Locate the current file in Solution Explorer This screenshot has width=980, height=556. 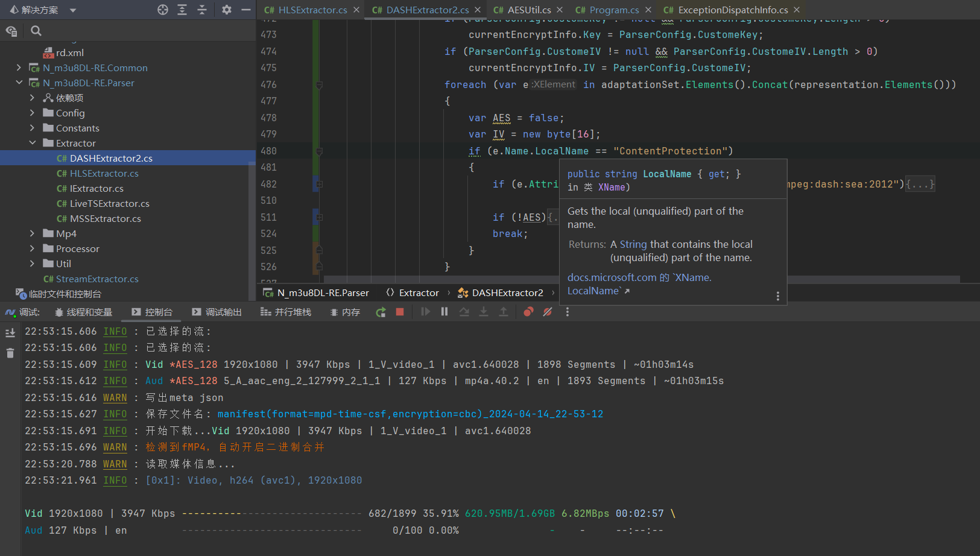(163, 10)
